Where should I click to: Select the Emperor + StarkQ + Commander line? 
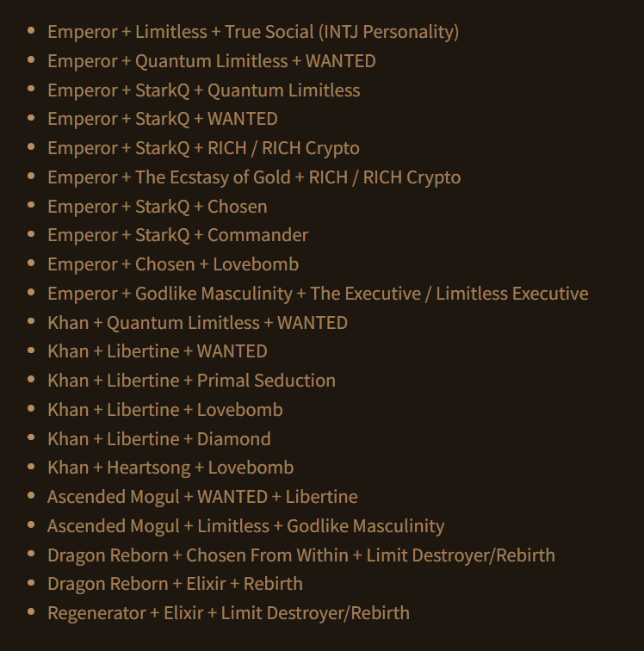click(178, 235)
